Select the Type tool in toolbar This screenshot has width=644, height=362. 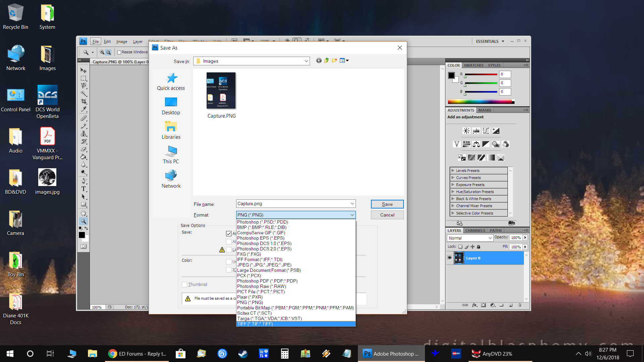pos(84,189)
